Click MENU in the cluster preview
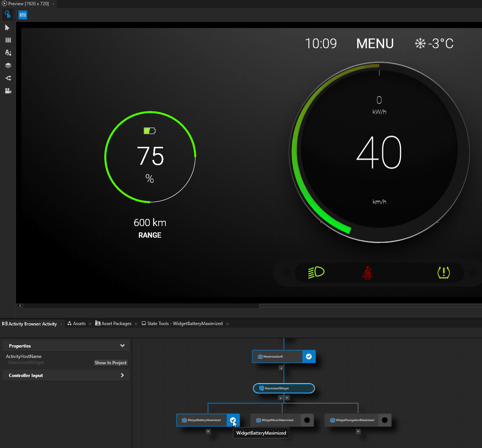This screenshot has height=448, width=482. pyautogui.click(x=375, y=44)
